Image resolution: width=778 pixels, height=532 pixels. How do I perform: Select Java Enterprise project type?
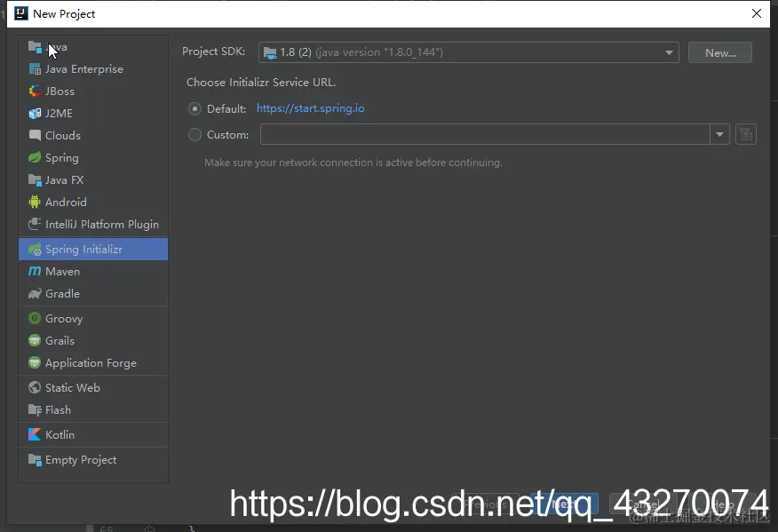(x=93, y=69)
